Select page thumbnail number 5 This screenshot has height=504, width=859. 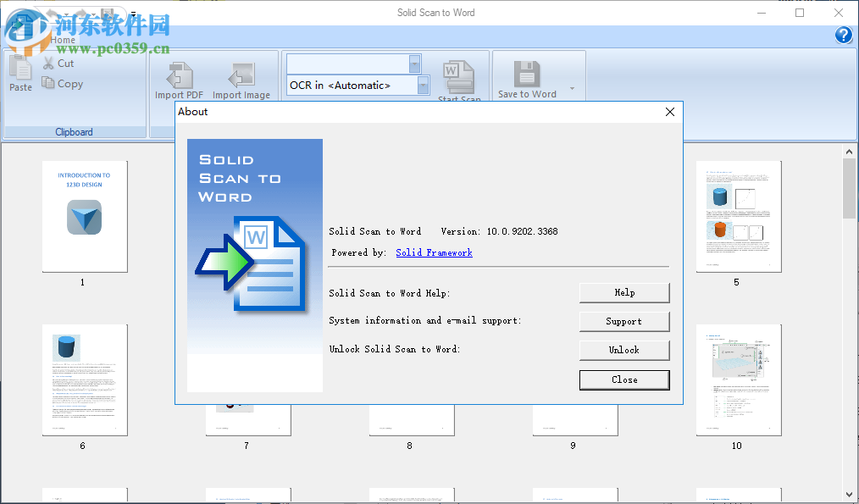[738, 215]
